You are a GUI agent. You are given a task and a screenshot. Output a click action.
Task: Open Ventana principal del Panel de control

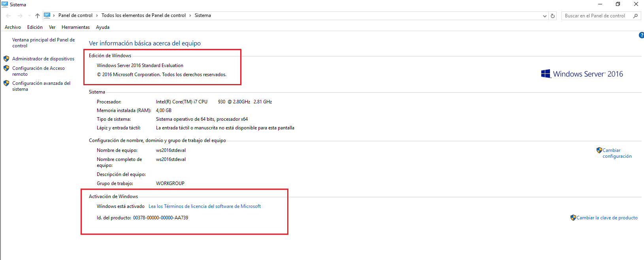point(43,43)
